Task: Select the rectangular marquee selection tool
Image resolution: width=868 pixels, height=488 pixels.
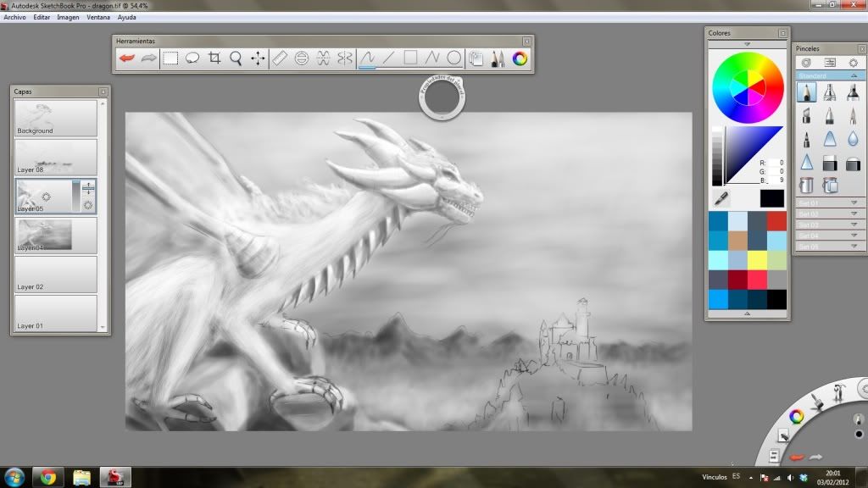Action: 170,58
